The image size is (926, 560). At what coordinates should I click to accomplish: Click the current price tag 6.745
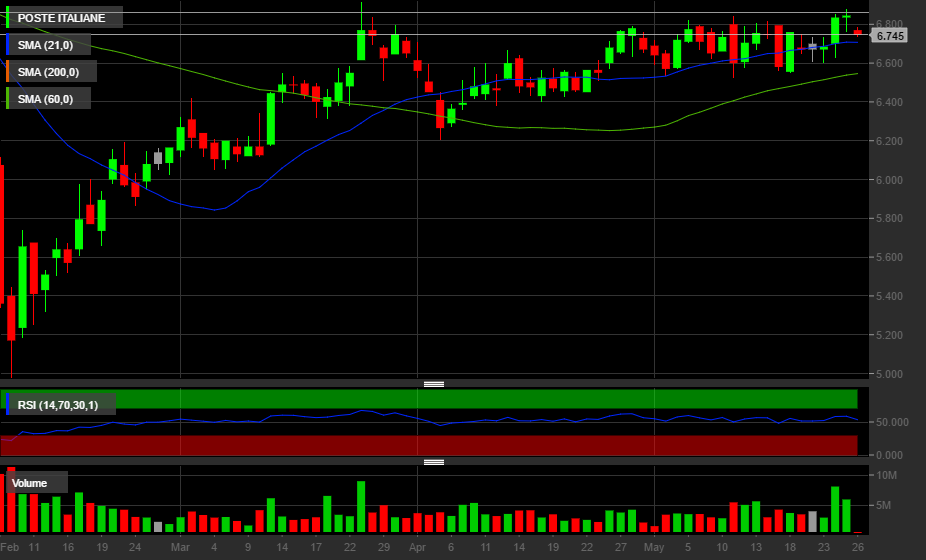click(889, 36)
